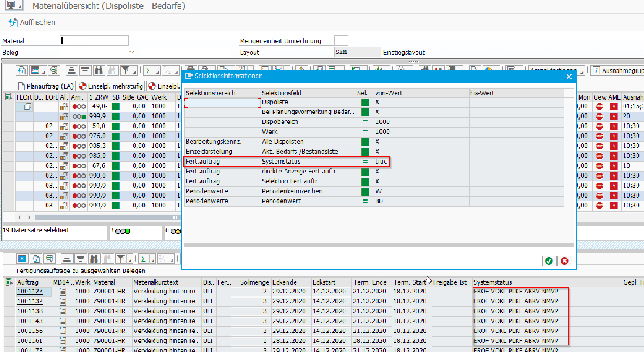
Task: Click the refresh icon in the lower toolbar
Action: pos(36,259)
